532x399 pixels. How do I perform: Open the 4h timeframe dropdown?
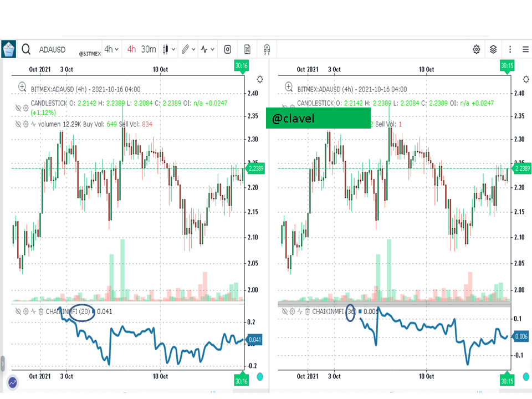pos(111,49)
